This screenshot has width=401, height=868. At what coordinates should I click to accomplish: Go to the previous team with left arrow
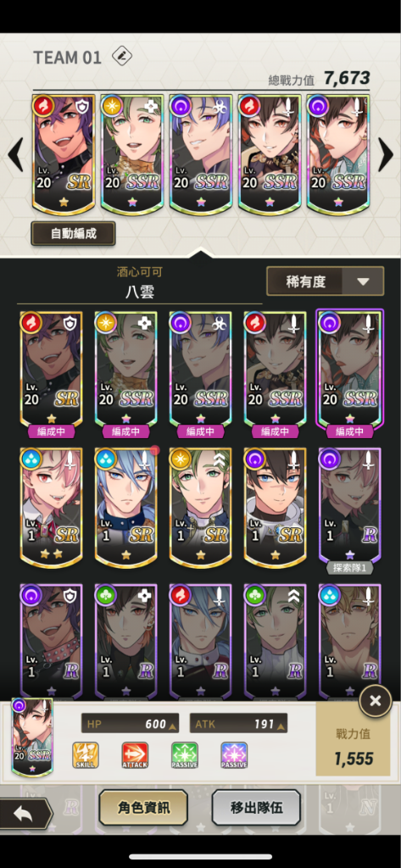pyautogui.click(x=16, y=154)
